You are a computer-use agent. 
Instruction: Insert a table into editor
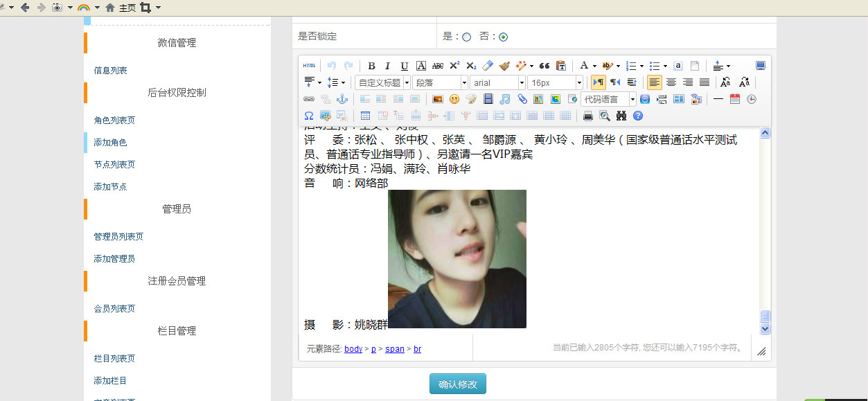pyautogui.click(x=365, y=116)
